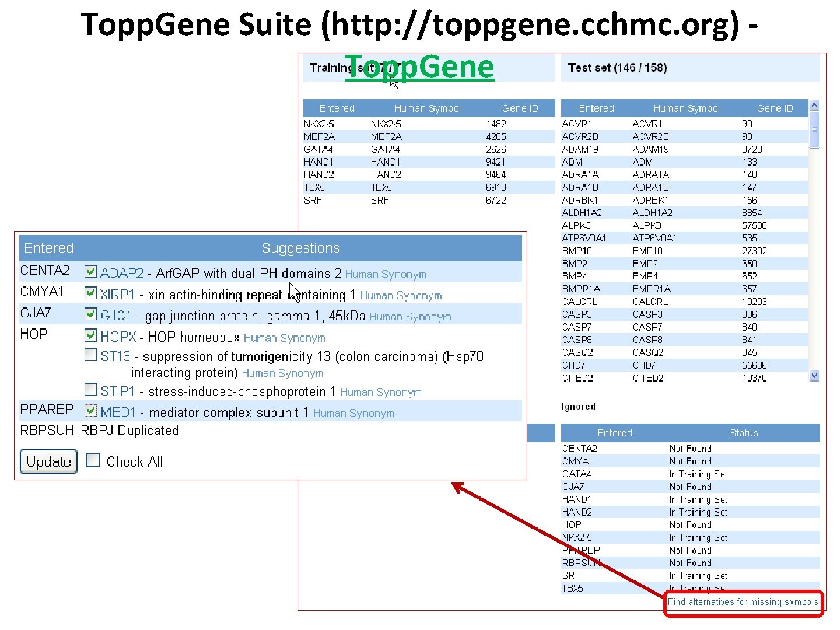Enable the ST13 suggestion checkbox
Image resolution: width=840 pixels, height=630 pixels.
point(91,354)
